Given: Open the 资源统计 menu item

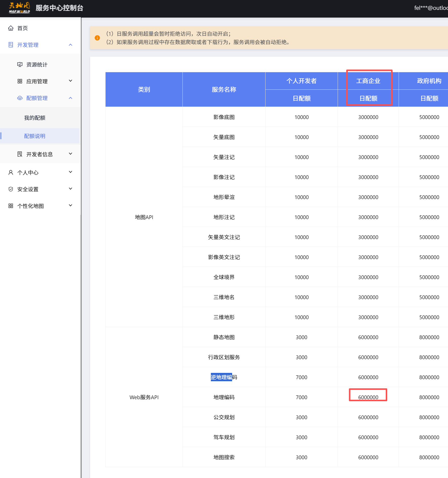Looking at the screenshot, I should click(40, 65).
